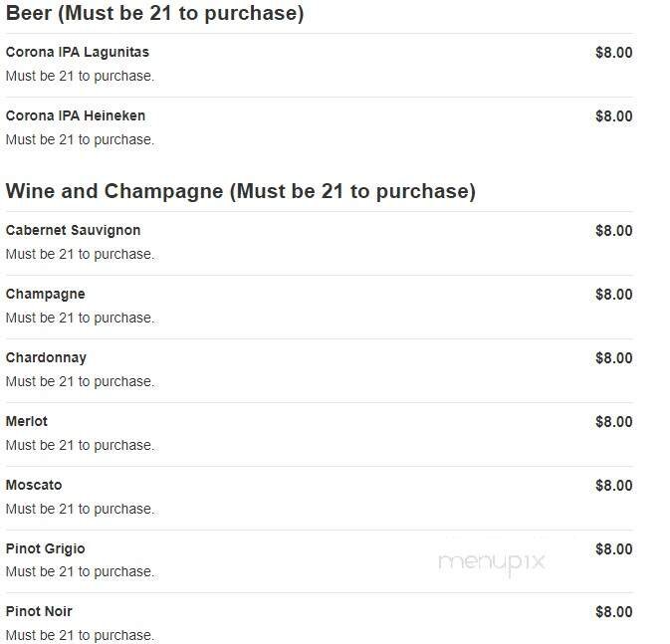Pick the Moscato wine item

coord(33,485)
